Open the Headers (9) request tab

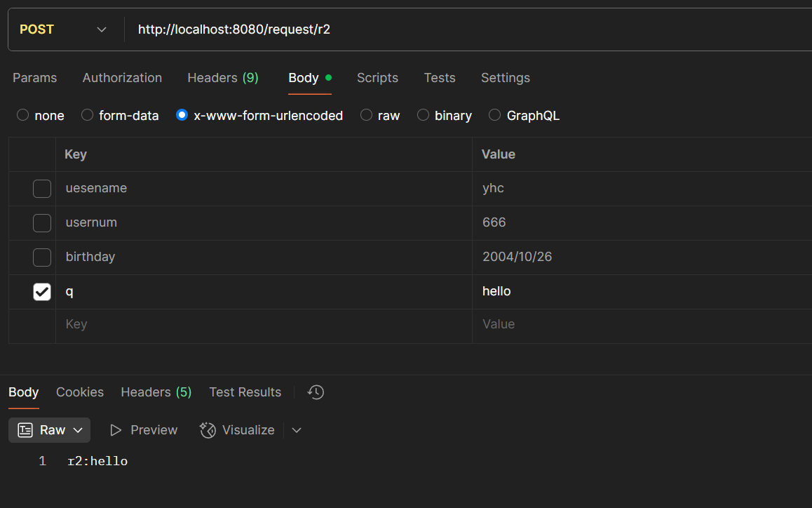click(x=223, y=78)
